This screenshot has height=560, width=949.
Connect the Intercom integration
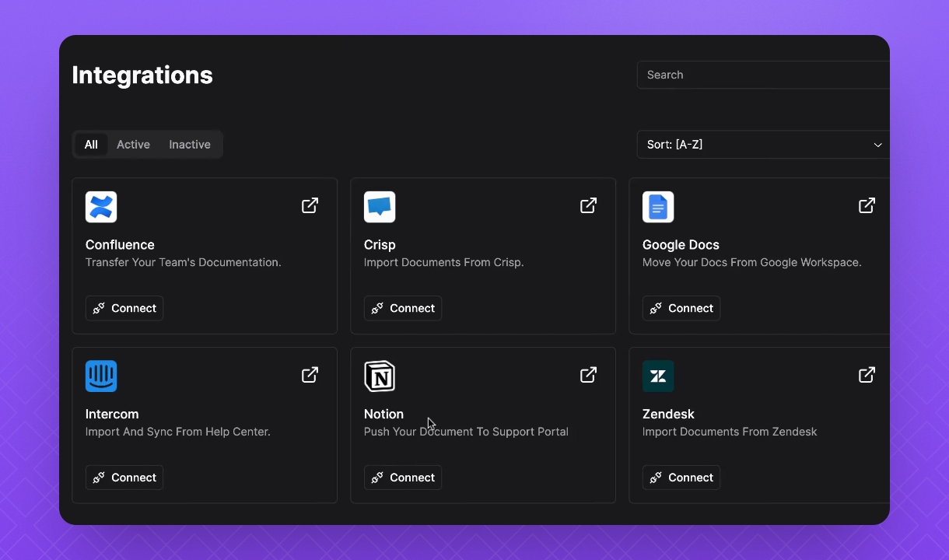tap(124, 478)
